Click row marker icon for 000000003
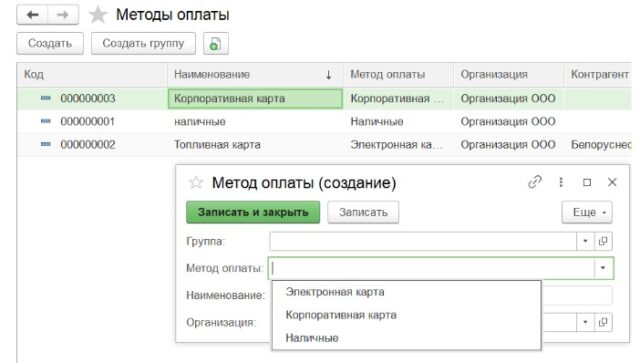The image size is (640, 363). point(46,98)
